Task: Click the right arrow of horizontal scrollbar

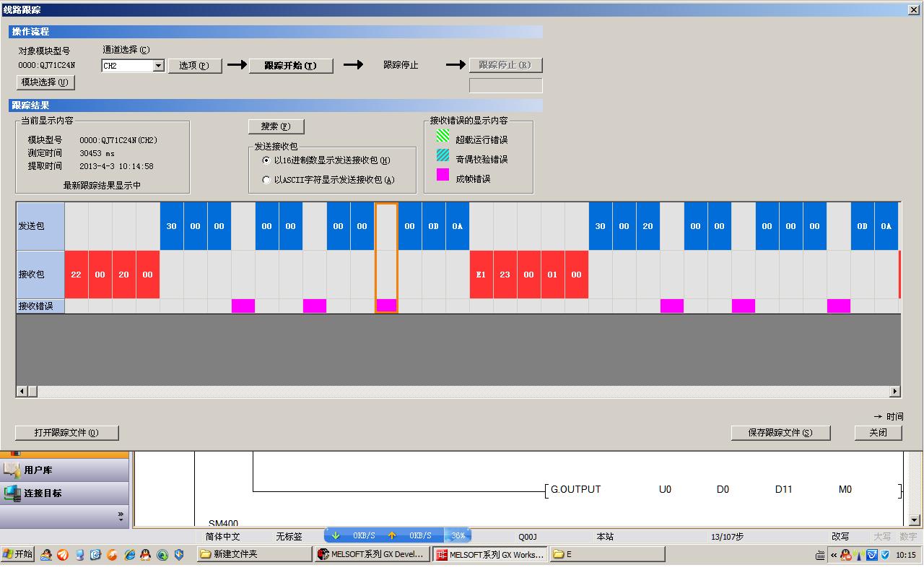Action: [x=895, y=392]
